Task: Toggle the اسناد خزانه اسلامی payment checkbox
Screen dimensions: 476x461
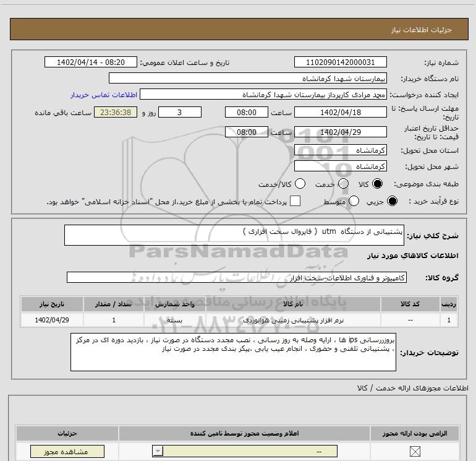Action: point(295,201)
